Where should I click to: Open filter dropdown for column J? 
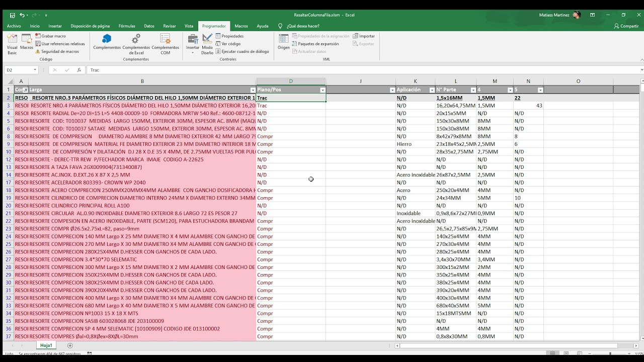coord(392,90)
